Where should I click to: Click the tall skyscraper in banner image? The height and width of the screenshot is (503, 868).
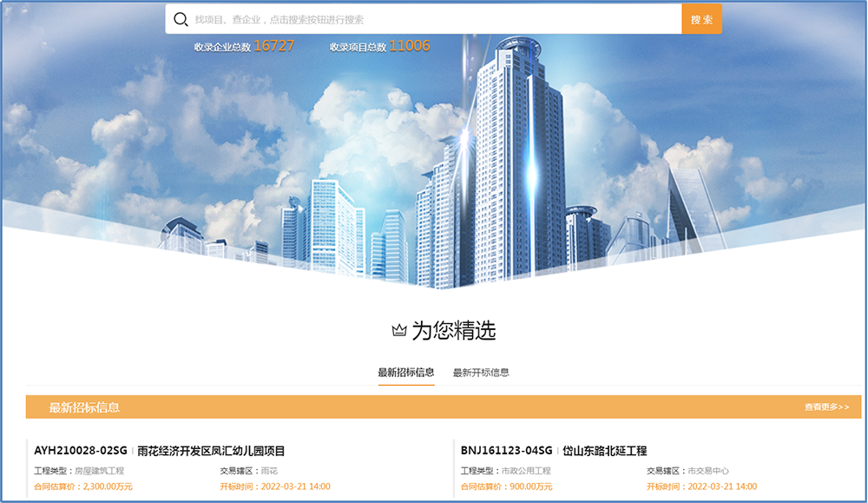517,161
